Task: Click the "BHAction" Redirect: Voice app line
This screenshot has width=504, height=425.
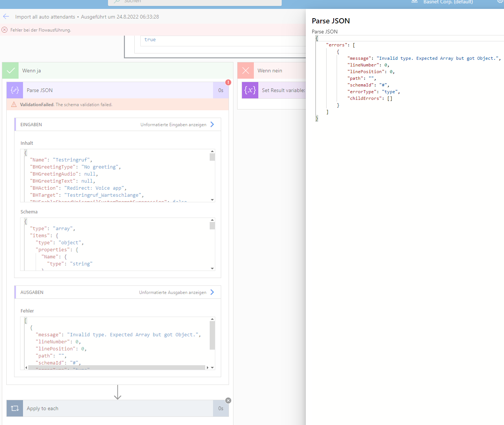Action: coord(78,188)
